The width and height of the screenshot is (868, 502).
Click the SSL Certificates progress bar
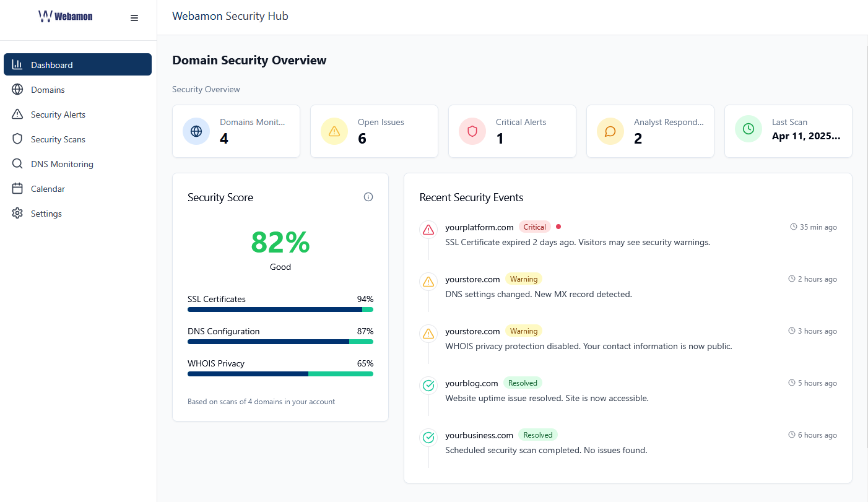point(280,309)
